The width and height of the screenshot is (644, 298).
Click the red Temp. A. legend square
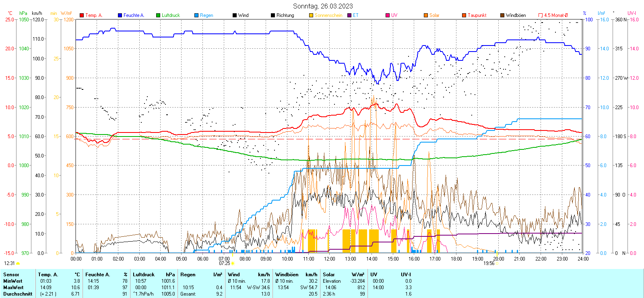click(x=82, y=15)
